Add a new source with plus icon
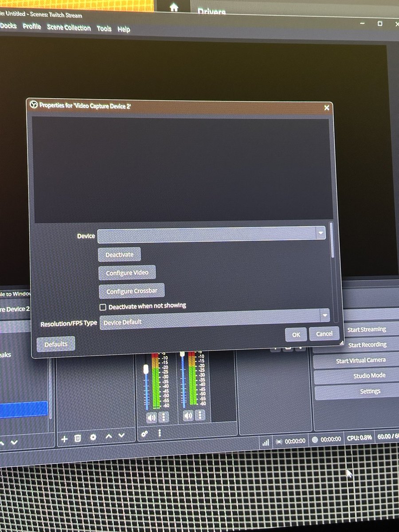The image size is (399, 532). (x=64, y=438)
